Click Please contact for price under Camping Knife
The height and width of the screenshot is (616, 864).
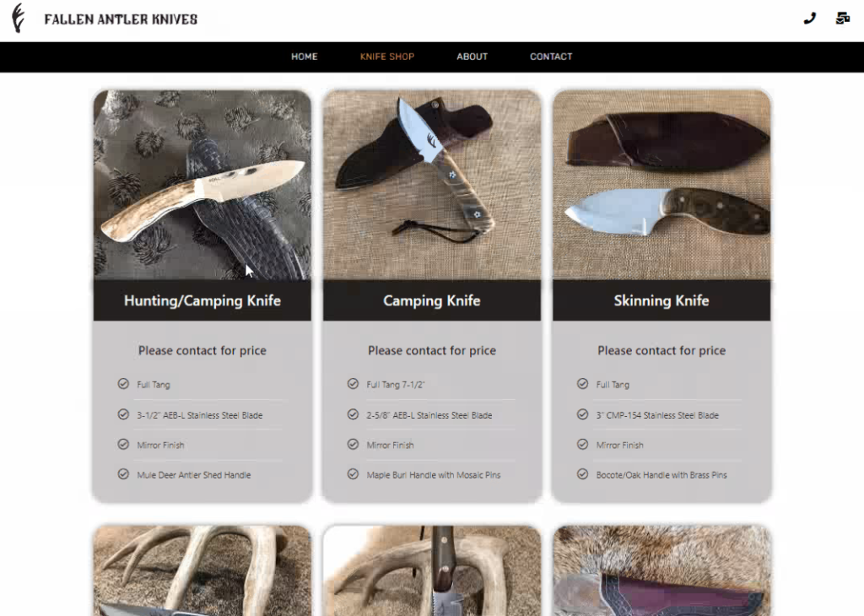(432, 350)
